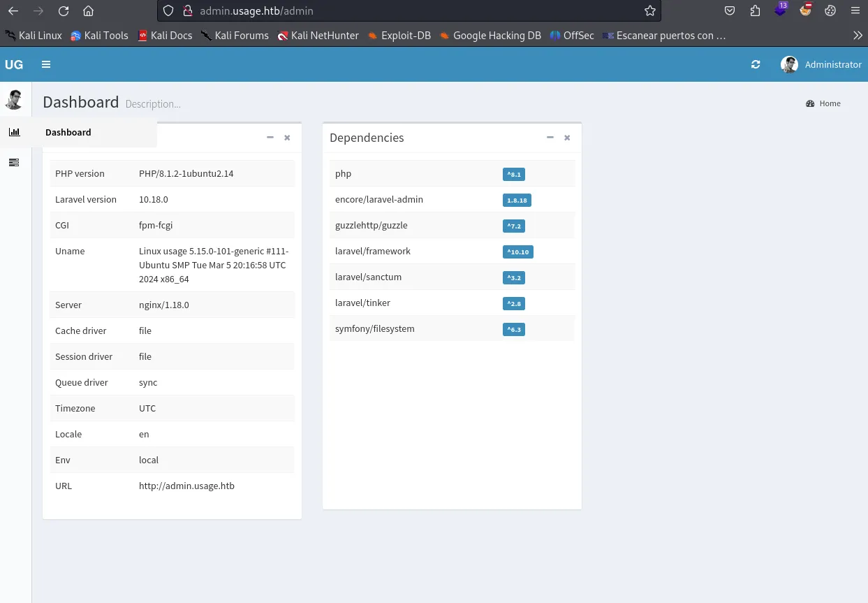Image resolution: width=868 pixels, height=603 pixels.
Task: Select Dashboard in the sidebar menu
Action: tap(68, 132)
